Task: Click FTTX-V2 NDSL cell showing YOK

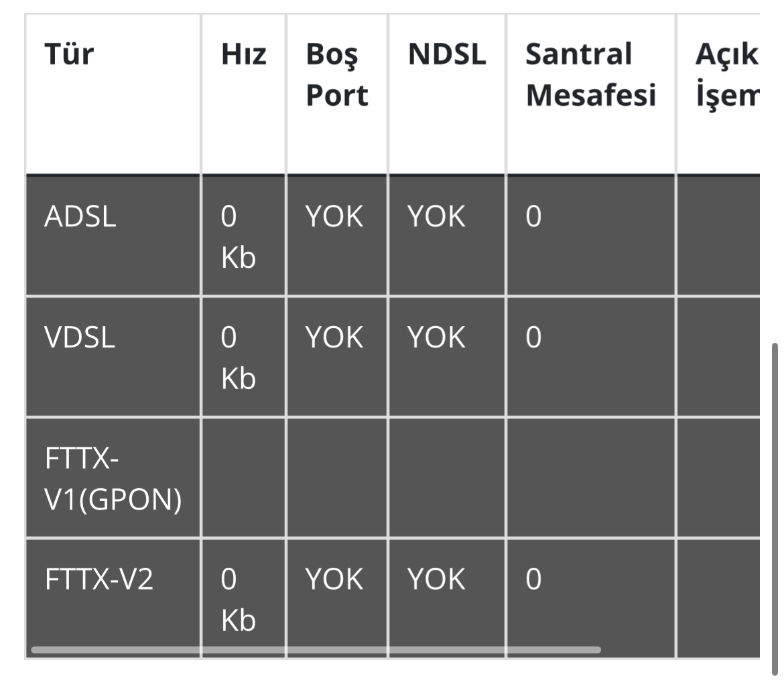Action: point(436,579)
